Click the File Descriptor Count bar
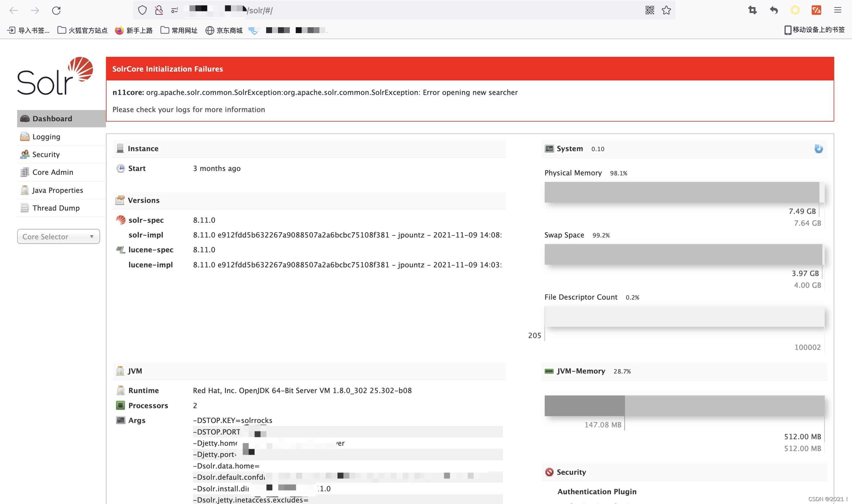The image size is (852, 504). tap(684, 316)
